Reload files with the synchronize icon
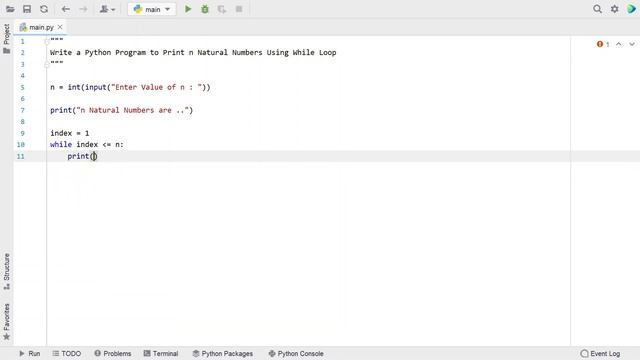Screen dimensions: 640x360 [44, 9]
